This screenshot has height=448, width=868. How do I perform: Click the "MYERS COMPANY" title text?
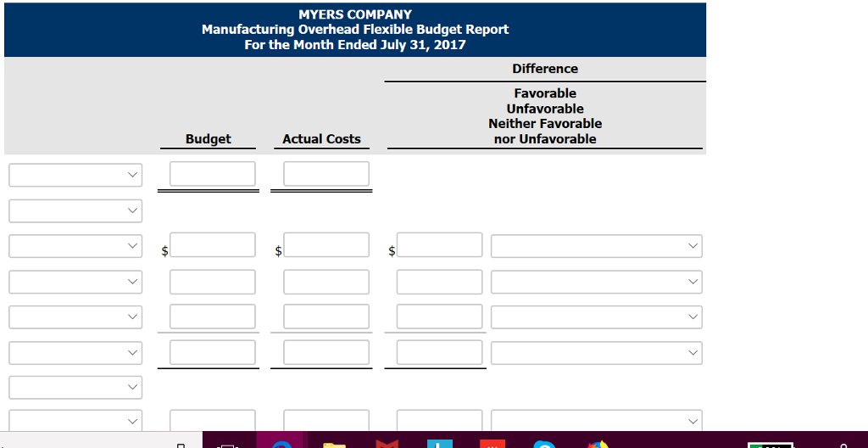tap(355, 14)
